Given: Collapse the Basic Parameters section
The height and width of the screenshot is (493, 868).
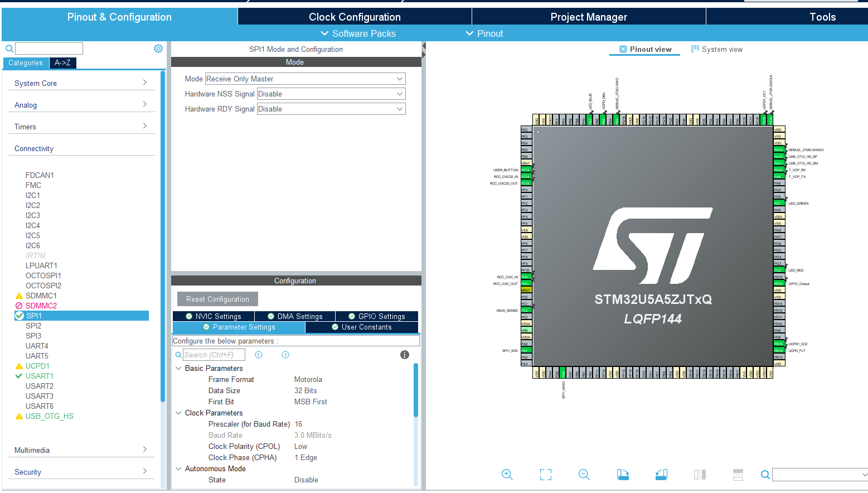Looking at the screenshot, I should click(178, 368).
